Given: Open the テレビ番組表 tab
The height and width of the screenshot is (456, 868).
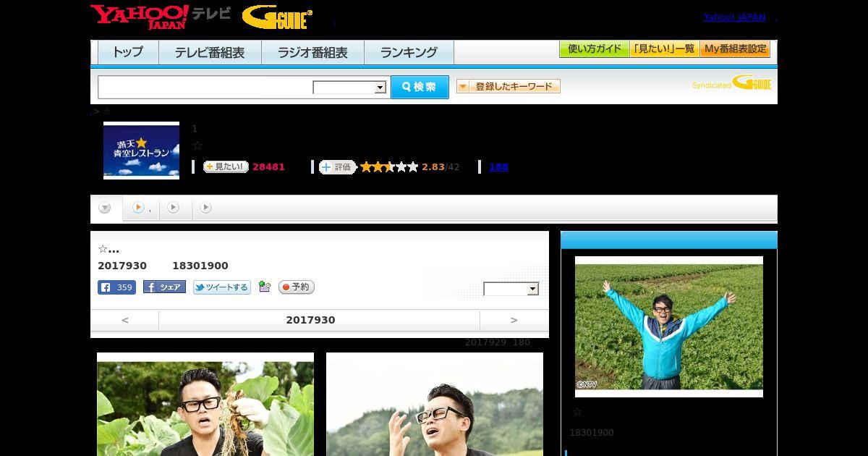Looking at the screenshot, I should pos(210,53).
